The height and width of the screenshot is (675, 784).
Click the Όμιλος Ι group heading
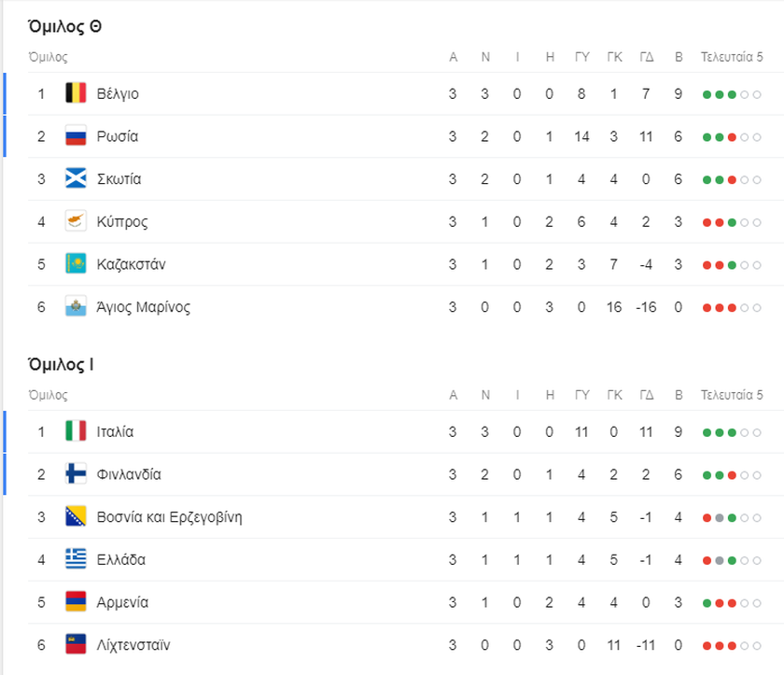61,364
